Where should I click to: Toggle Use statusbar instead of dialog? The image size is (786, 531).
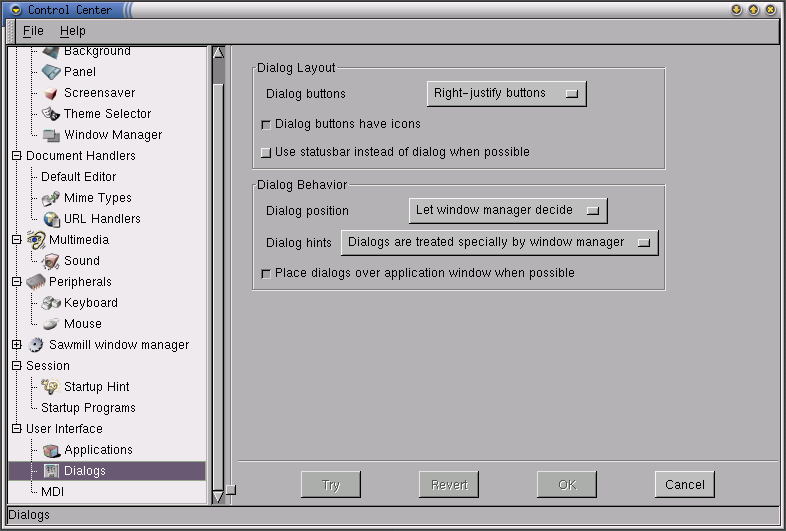point(266,153)
